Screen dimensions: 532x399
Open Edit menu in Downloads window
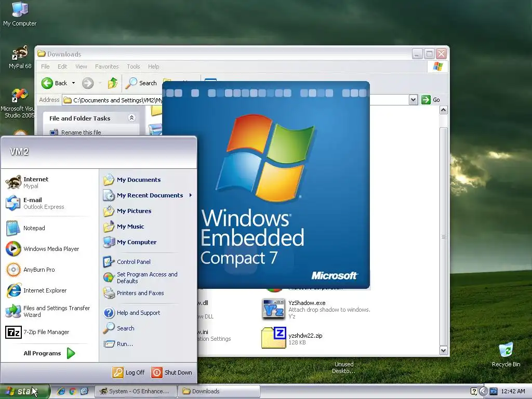pyautogui.click(x=62, y=66)
